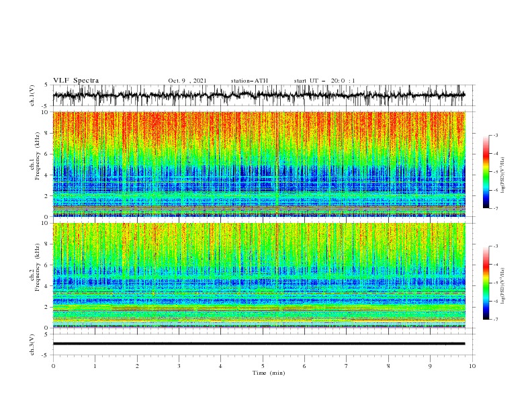Click the '3' tick on time axis
Screen dimensions: 532x411
(179, 366)
